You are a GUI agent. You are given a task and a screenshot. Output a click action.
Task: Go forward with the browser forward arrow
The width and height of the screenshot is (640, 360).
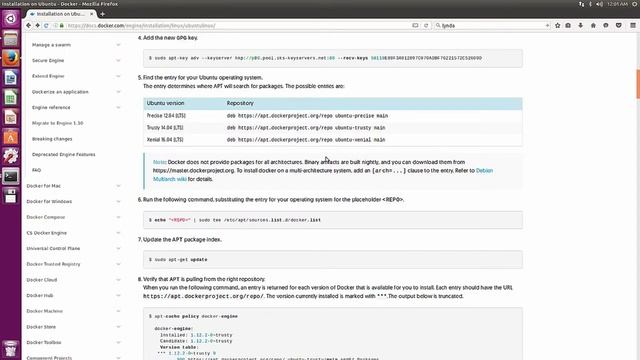[x=37, y=25]
